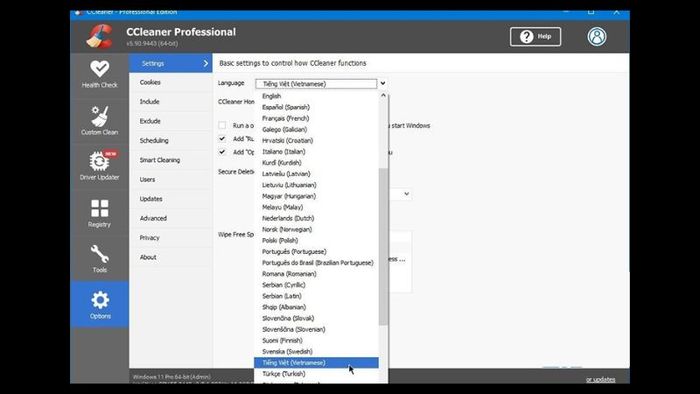Select Kurdî (Kurdish) language
700x394 pixels.
(317, 163)
